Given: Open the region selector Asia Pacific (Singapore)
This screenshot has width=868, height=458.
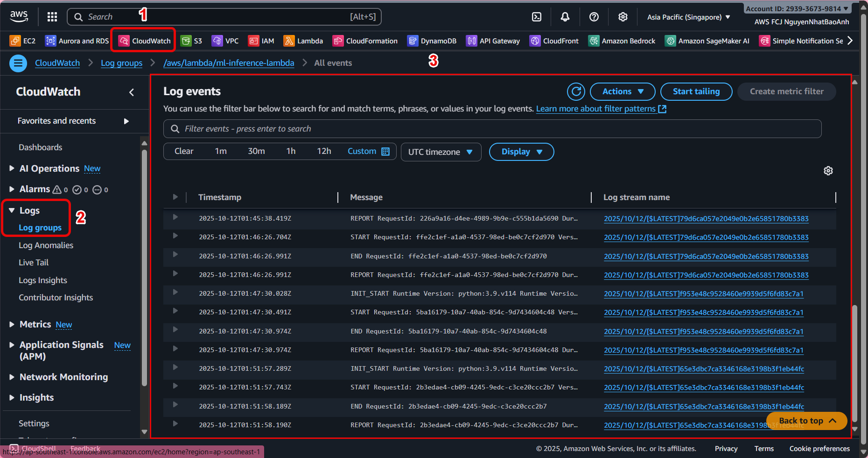Looking at the screenshot, I should point(688,17).
